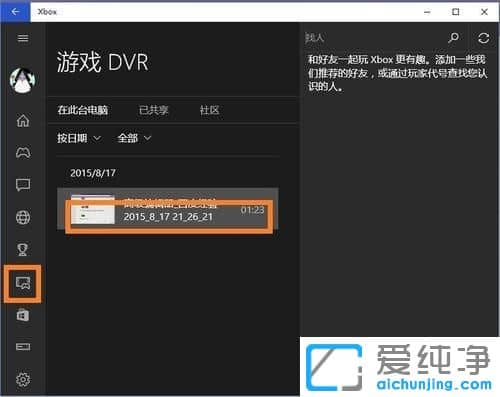Close the Xbox window
The image size is (500, 397).
pos(484,12)
